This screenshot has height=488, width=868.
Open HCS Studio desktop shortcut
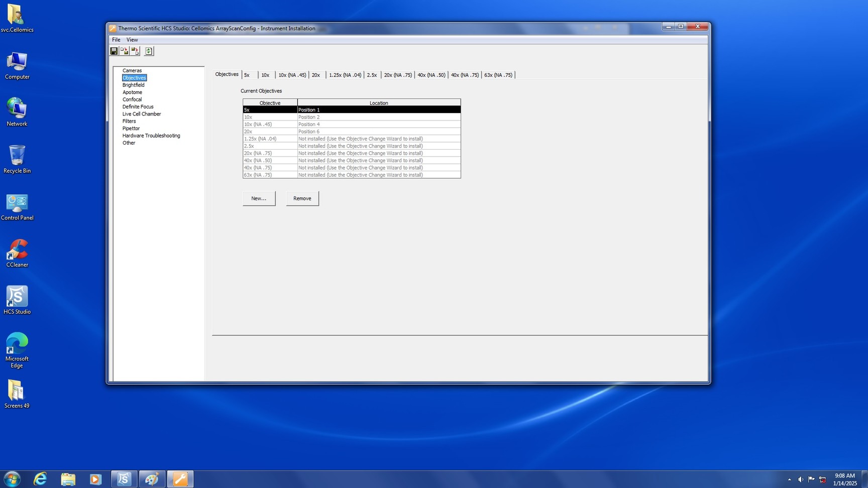pyautogui.click(x=17, y=300)
